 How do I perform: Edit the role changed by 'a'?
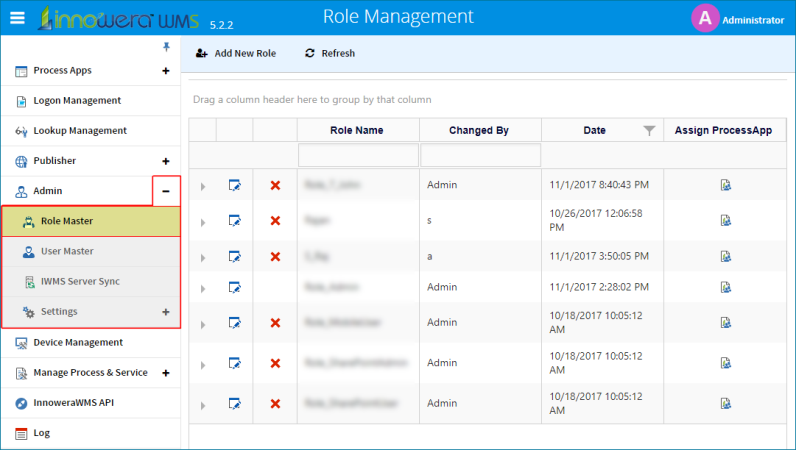235,256
